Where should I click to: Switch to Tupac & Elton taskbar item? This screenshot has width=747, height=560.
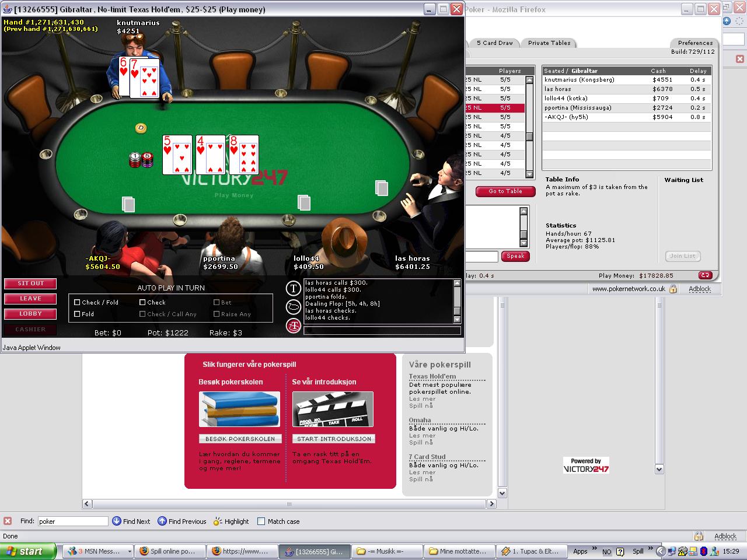(533, 551)
